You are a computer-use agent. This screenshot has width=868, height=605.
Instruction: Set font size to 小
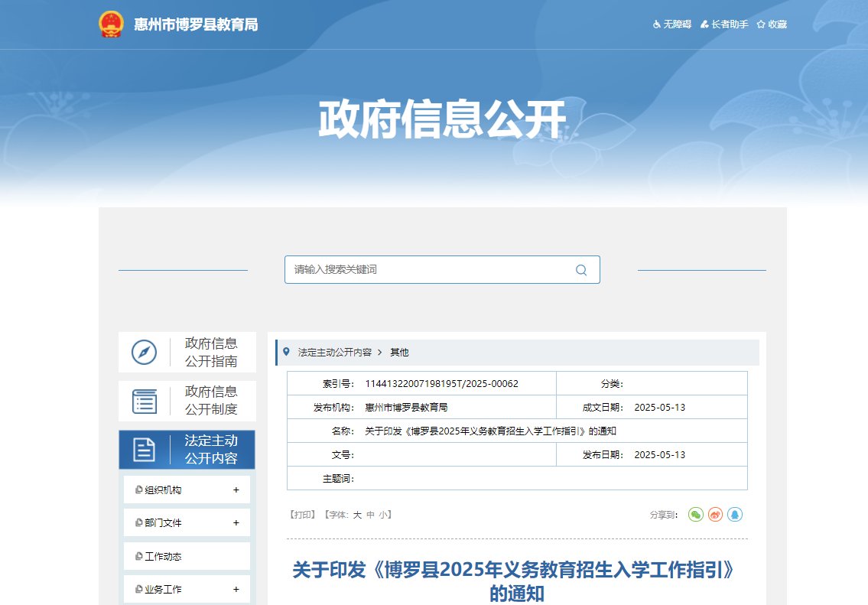(x=383, y=515)
